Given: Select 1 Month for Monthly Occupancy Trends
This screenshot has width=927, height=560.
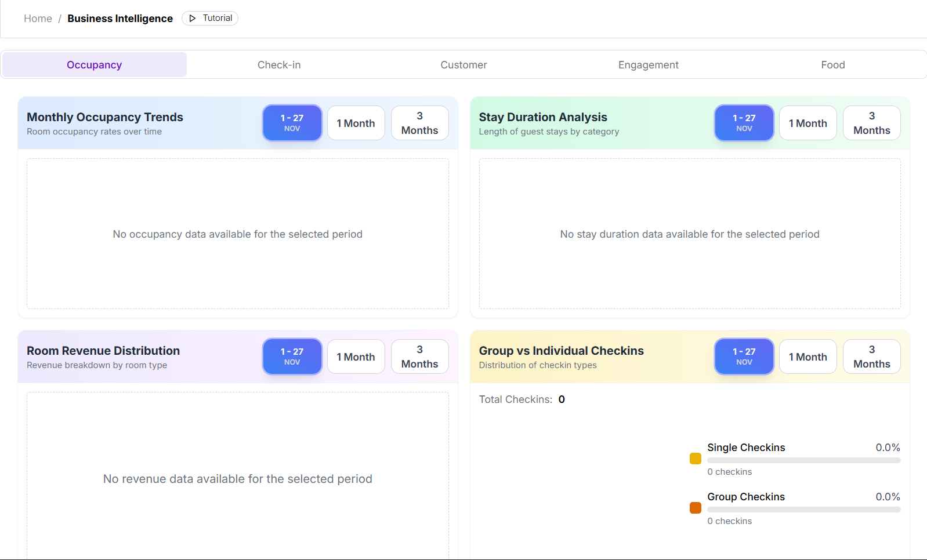Looking at the screenshot, I should tap(356, 123).
